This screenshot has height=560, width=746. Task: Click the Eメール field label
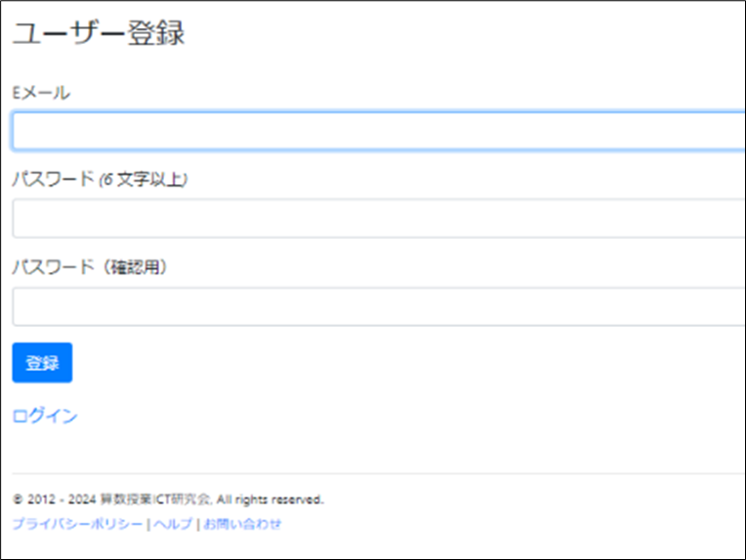41,93
